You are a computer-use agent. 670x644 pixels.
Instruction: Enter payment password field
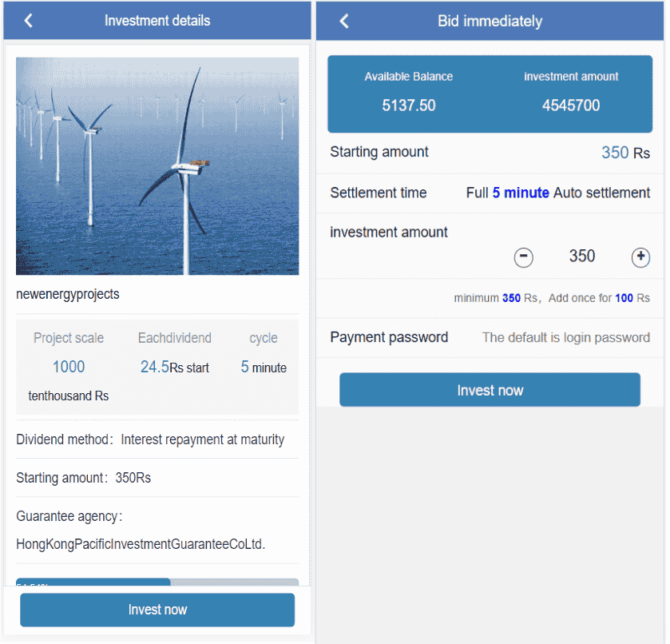[x=565, y=337]
